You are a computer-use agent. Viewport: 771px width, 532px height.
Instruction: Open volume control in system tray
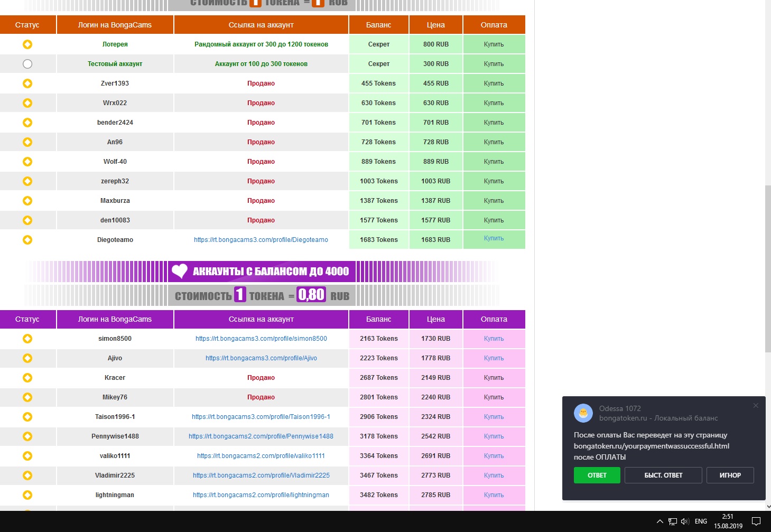point(685,521)
